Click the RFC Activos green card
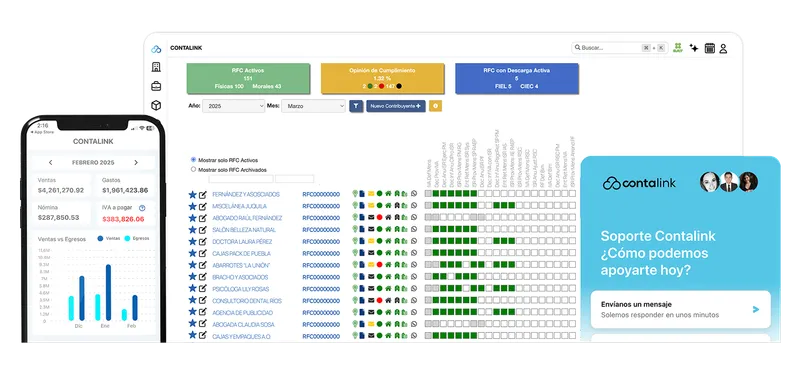The height and width of the screenshot is (367, 800). coord(248,79)
